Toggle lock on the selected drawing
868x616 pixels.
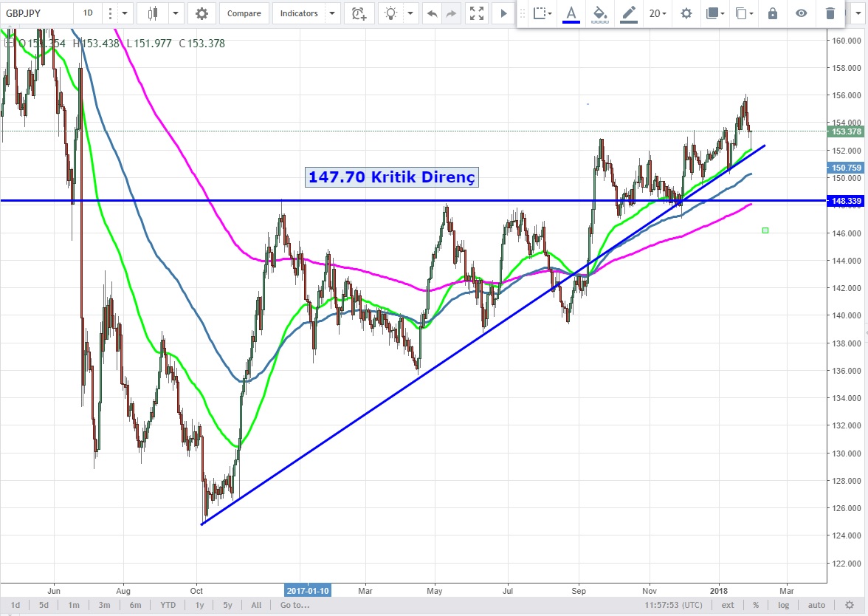coord(772,13)
